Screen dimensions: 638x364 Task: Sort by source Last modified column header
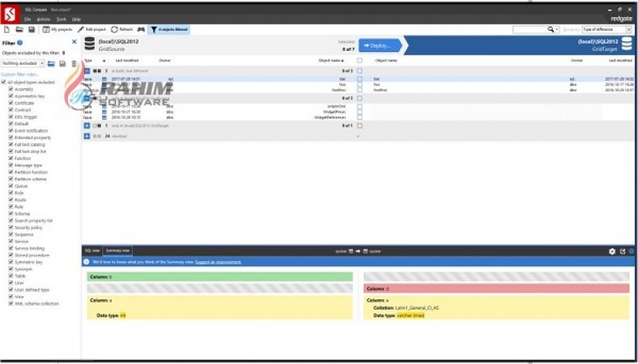[127, 61]
